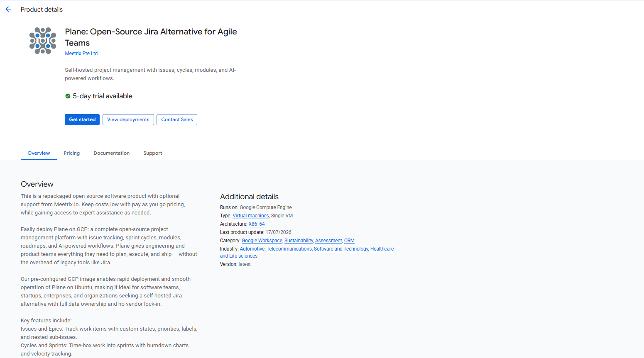The height and width of the screenshot is (358, 644).
Task: Click the X86_64 architecture link
Action: (257, 224)
